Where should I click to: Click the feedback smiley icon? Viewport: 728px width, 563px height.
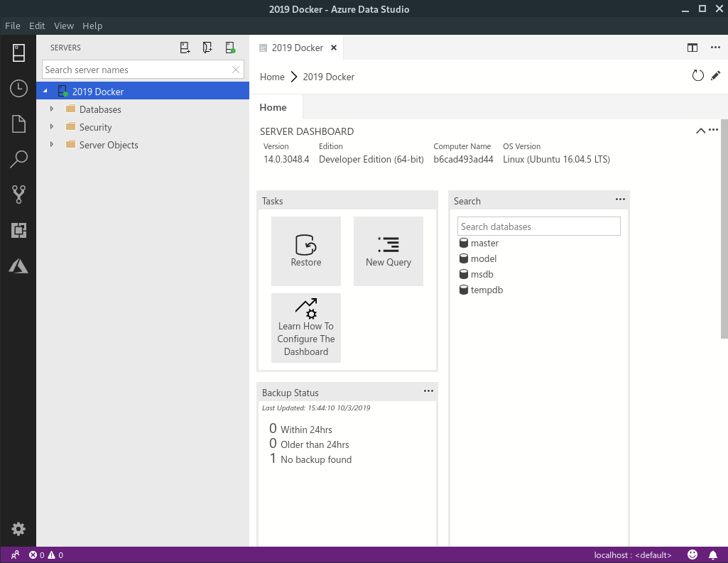[692, 554]
